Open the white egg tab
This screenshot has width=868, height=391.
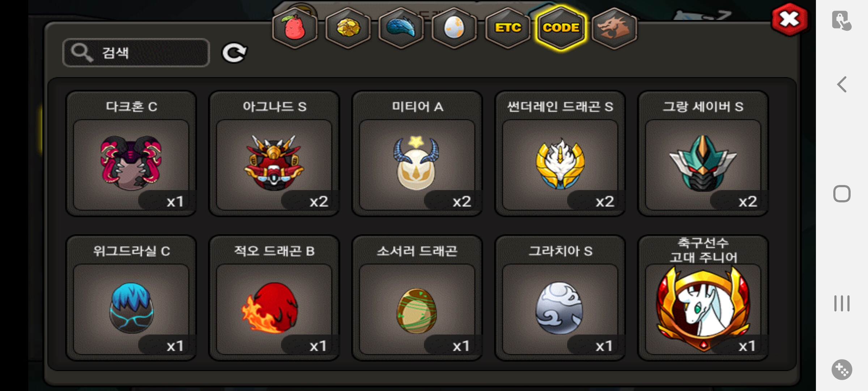click(454, 28)
